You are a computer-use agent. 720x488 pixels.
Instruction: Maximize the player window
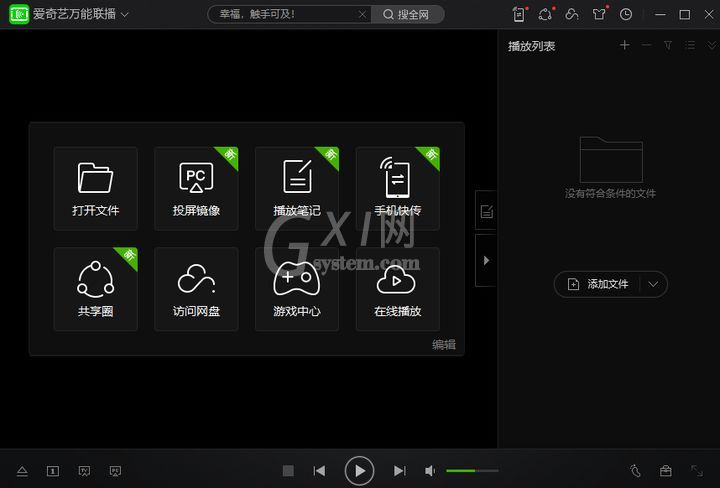(x=684, y=15)
